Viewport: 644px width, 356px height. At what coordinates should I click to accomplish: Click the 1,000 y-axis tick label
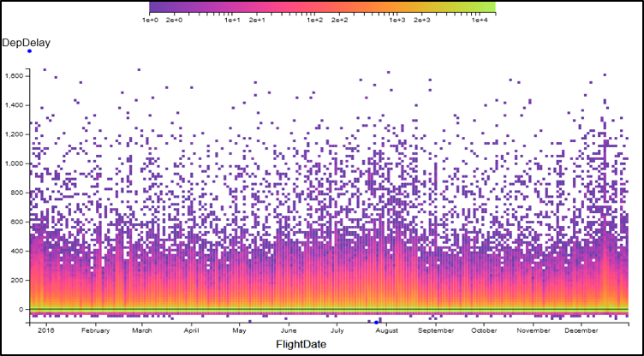pyautogui.click(x=16, y=163)
